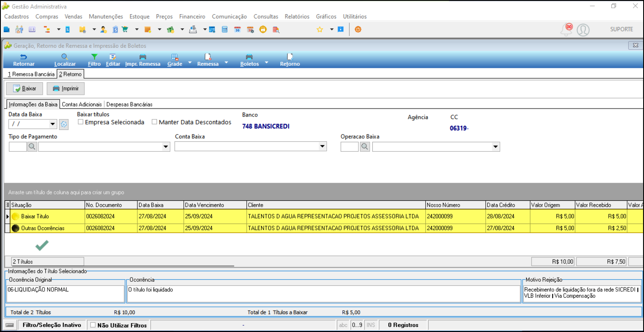Click Impr. Remessa in the blue toolbar
The width and height of the screenshot is (644, 332).
click(x=143, y=60)
